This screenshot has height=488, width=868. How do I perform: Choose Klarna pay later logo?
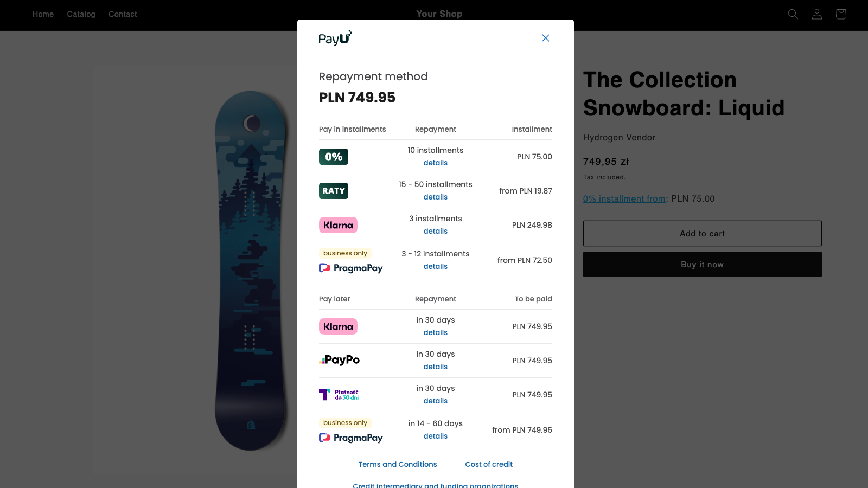338,326
